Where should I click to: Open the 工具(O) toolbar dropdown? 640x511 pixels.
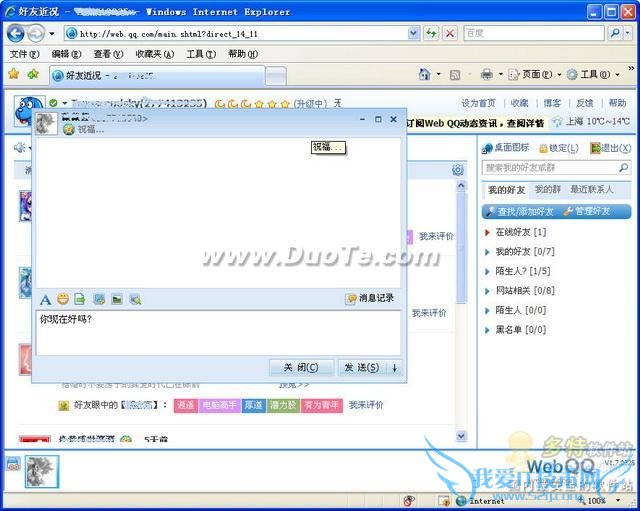593,74
